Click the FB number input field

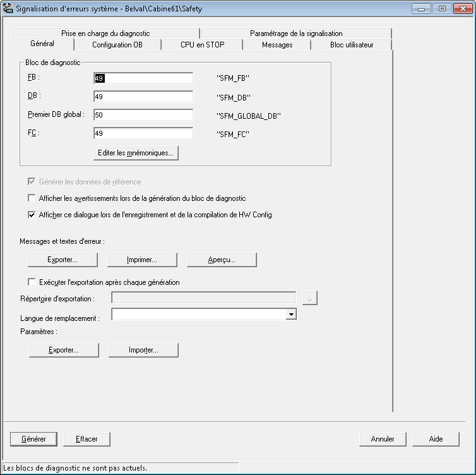click(x=143, y=78)
